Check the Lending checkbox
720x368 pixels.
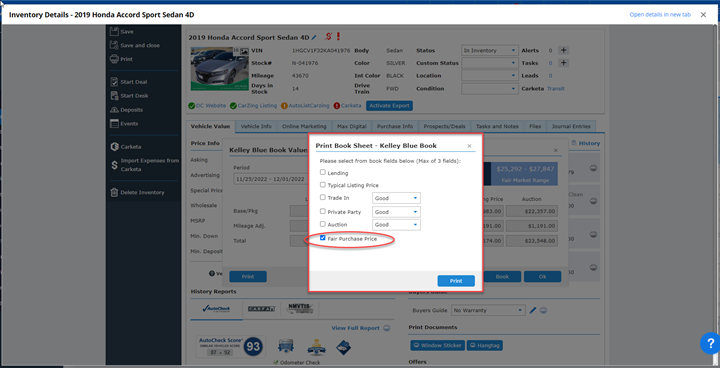point(323,172)
